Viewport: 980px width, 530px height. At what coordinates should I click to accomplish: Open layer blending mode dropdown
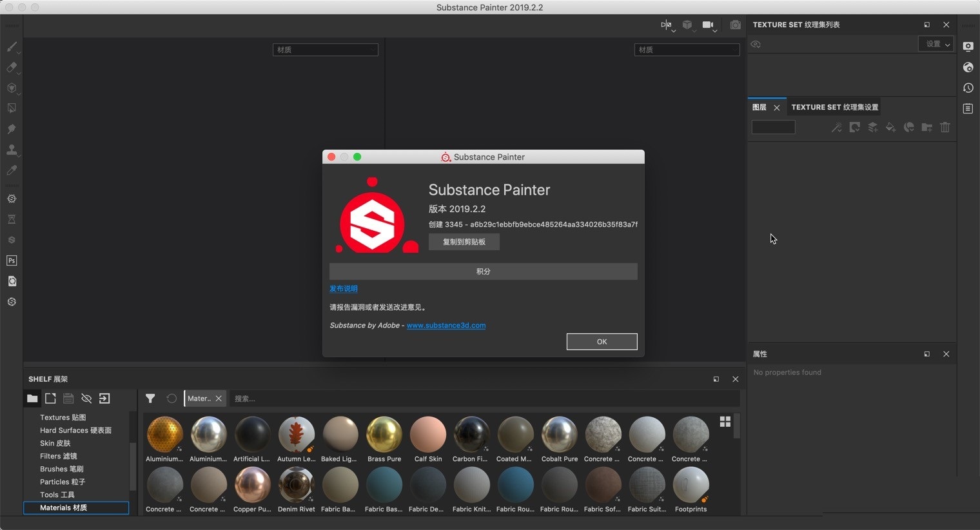coord(774,127)
